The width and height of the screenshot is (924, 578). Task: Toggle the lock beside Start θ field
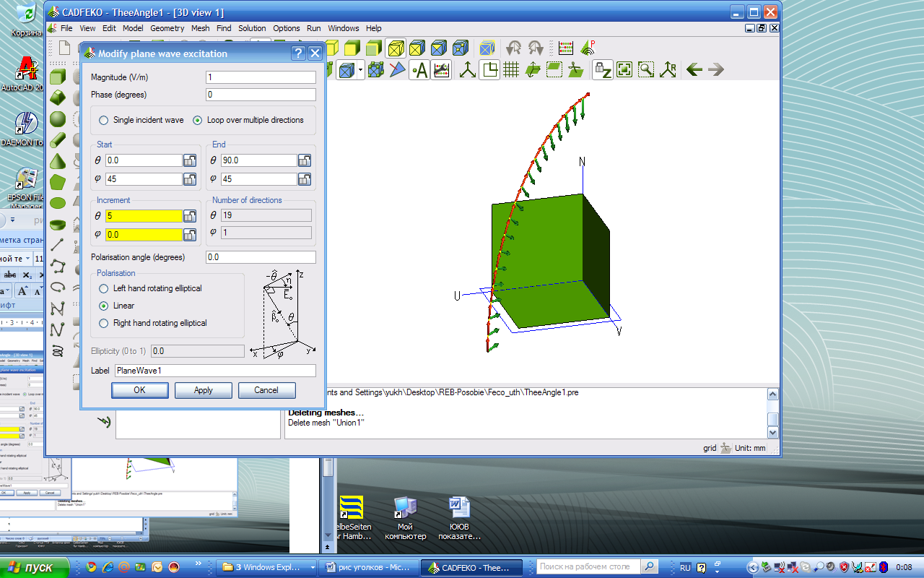[x=190, y=160]
